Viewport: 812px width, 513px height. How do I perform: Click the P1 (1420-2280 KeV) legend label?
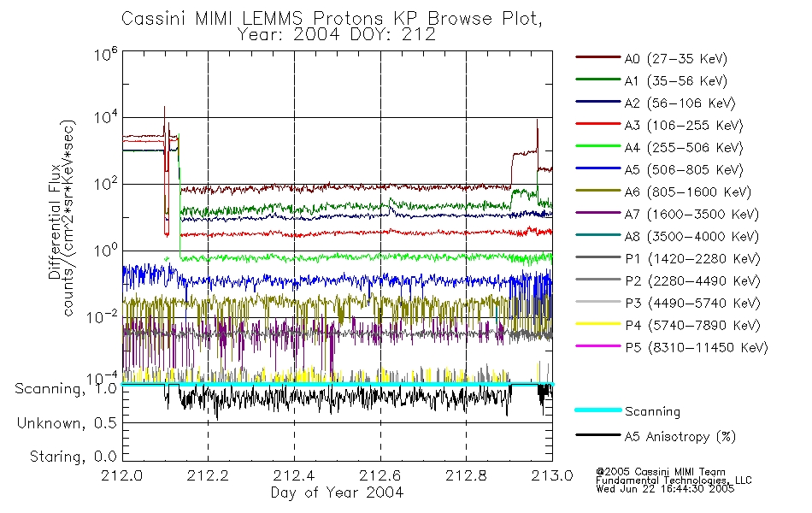[692, 258]
